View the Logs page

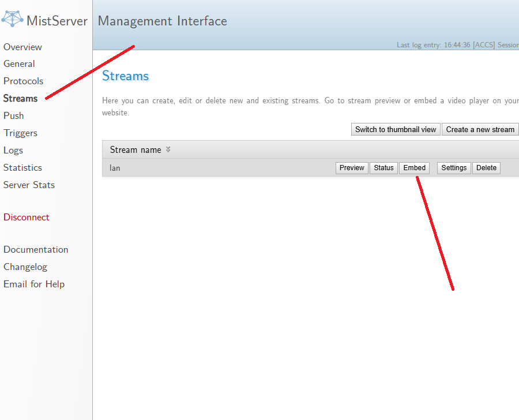click(x=13, y=150)
